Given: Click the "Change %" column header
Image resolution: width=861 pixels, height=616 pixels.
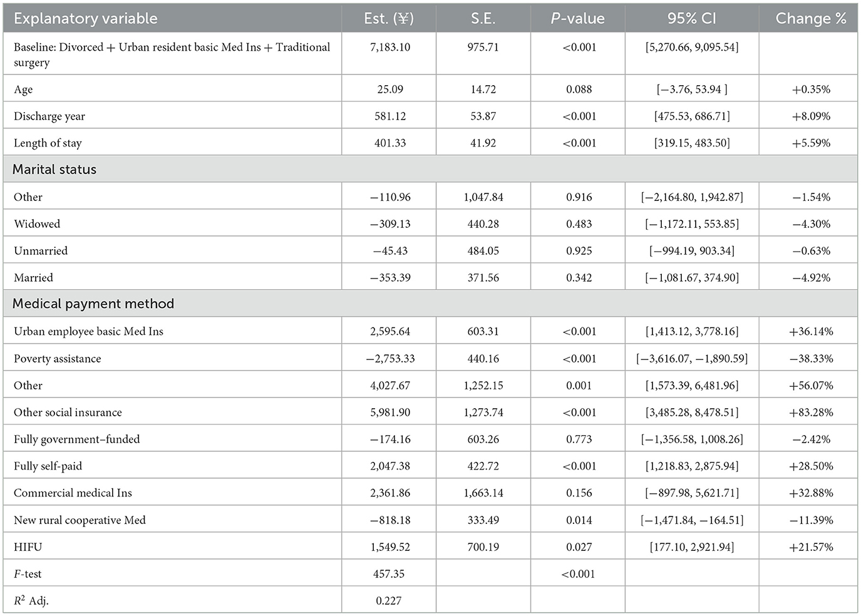Looking at the screenshot, I should coord(810,19).
